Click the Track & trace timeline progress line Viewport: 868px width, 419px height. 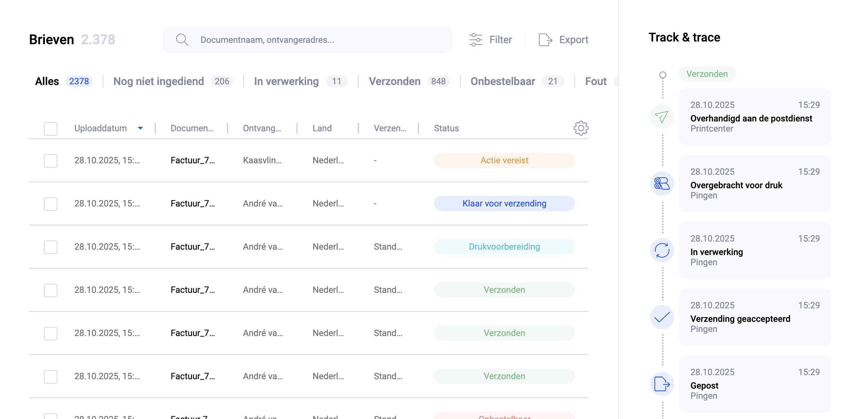(662, 219)
